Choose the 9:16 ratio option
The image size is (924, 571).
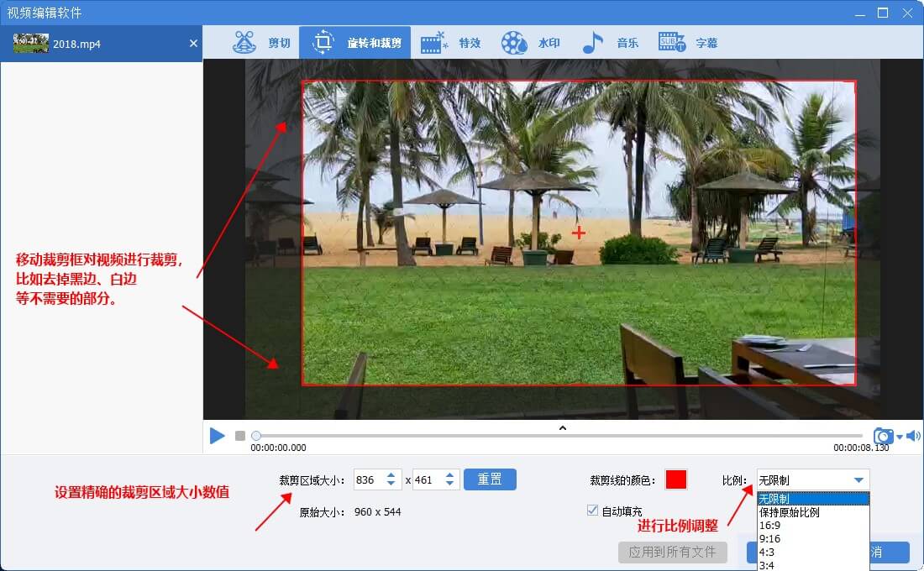(812, 538)
